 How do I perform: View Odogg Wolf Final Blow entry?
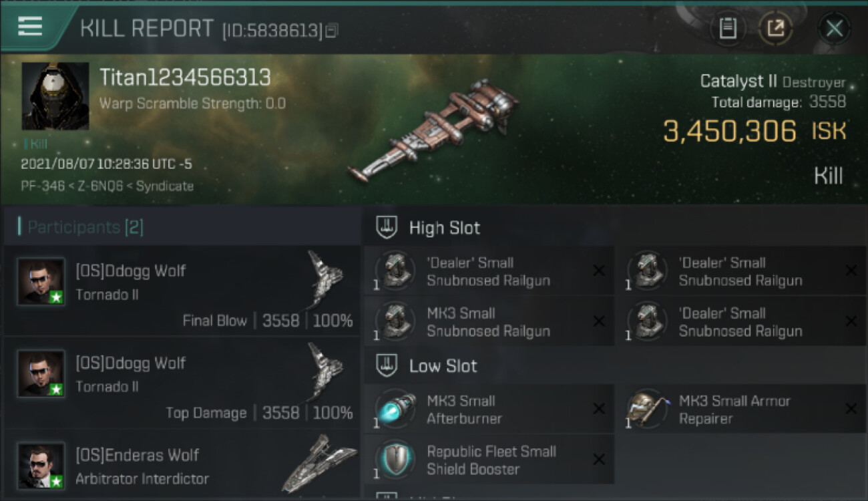(x=182, y=291)
